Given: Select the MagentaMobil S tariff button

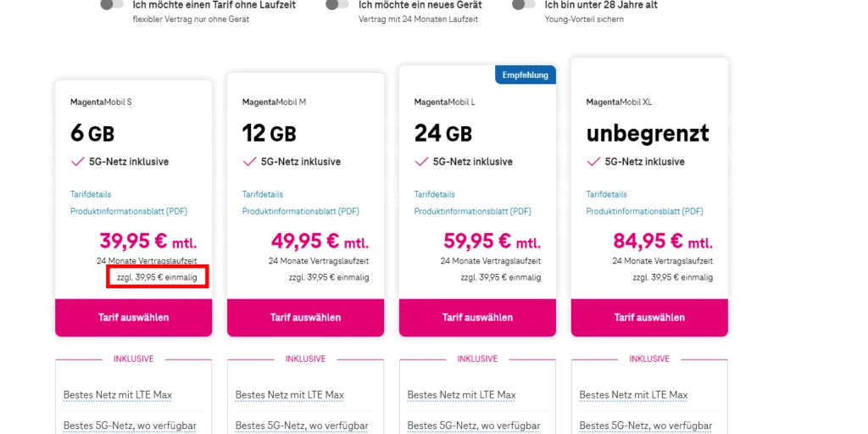Looking at the screenshot, I should click(133, 318).
